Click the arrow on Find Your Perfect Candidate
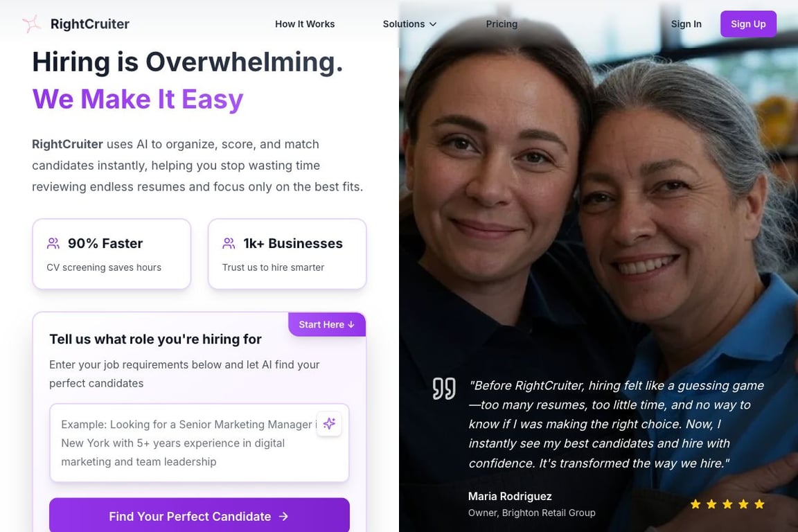The image size is (798, 532). 283,516
